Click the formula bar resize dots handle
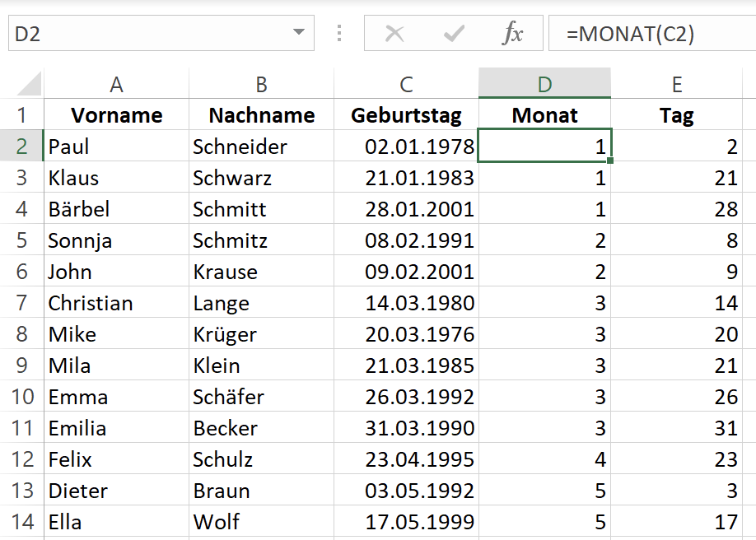 click(x=339, y=33)
